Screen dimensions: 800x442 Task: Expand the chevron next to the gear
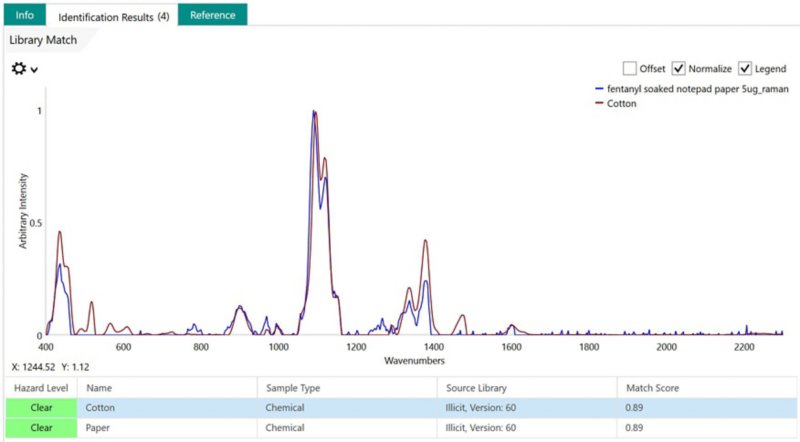34,69
